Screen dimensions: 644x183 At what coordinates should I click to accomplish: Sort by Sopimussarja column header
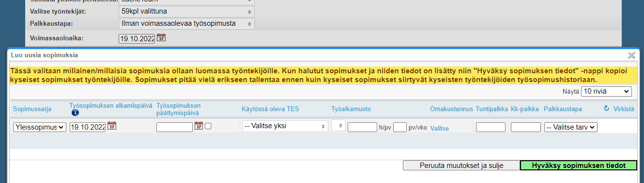click(32, 109)
